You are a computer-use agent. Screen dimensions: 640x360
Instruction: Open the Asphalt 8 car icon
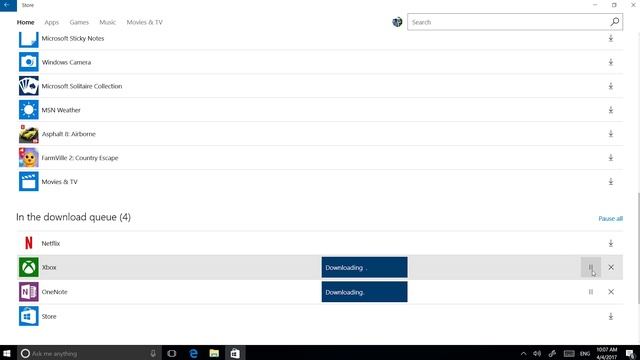point(29,134)
